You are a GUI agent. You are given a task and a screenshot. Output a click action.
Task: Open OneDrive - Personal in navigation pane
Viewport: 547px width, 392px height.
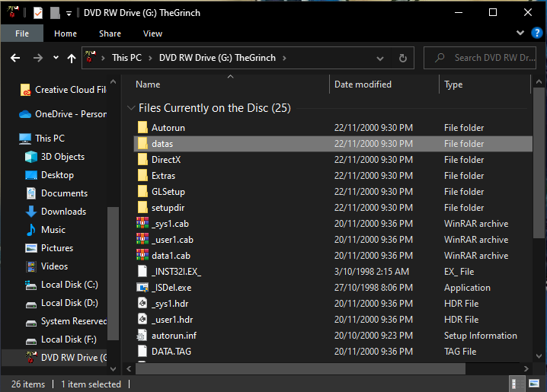tap(62, 114)
